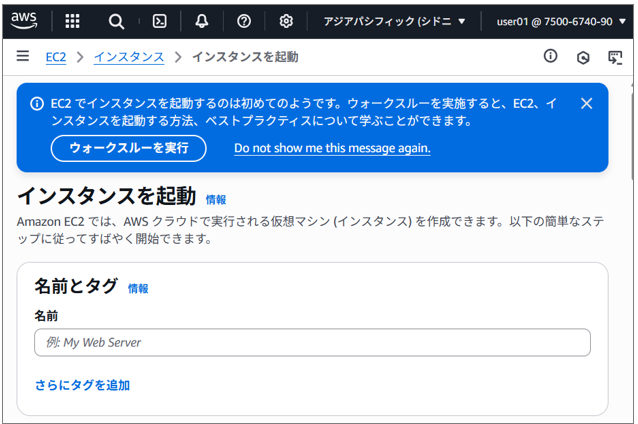The image size is (638, 424).
Task: Click ウォークスルーを実行 button
Action: (x=129, y=148)
